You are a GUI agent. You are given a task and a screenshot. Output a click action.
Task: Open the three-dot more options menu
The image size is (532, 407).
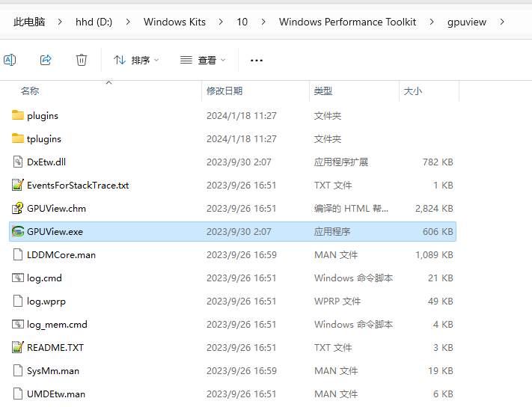pyautogui.click(x=257, y=61)
